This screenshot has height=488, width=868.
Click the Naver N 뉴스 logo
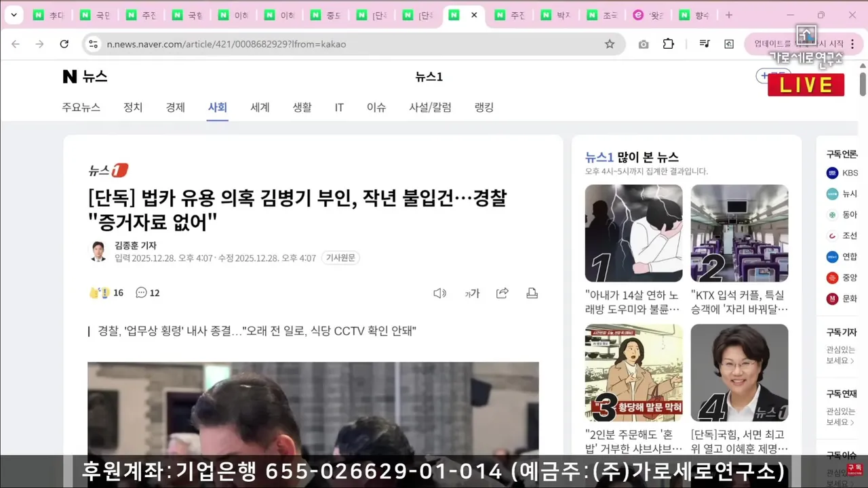point(85,77)
